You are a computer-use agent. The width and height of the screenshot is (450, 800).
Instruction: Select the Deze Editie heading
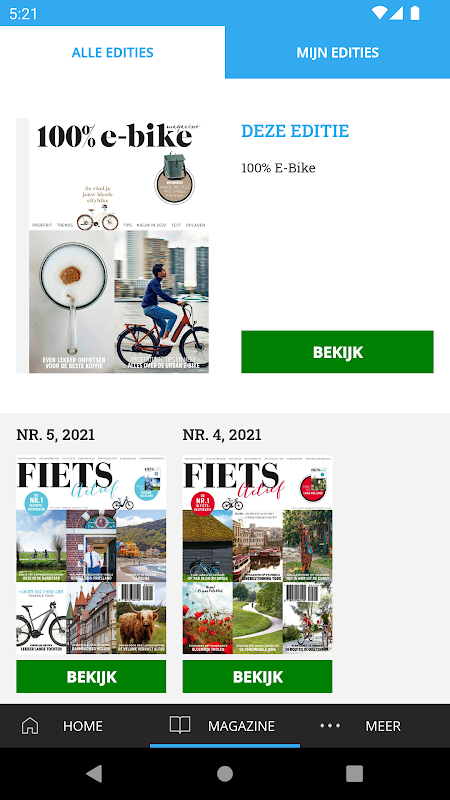coord(295,131)
